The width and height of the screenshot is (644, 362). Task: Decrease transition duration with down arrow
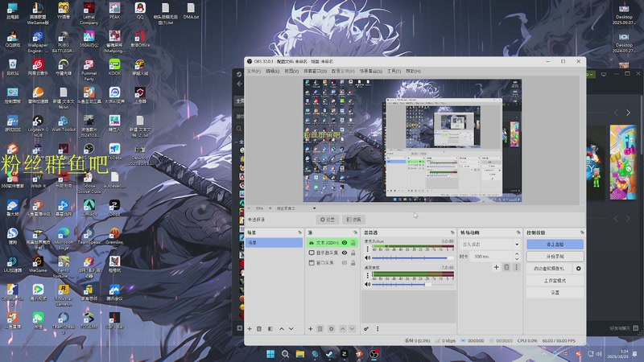[x=517, y=258]
